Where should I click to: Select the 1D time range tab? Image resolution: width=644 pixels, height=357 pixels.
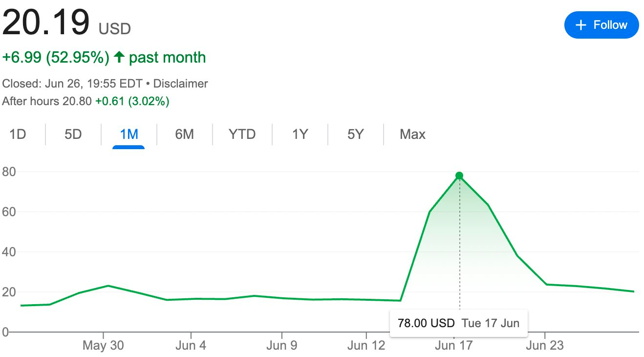[x=18, y=134]
